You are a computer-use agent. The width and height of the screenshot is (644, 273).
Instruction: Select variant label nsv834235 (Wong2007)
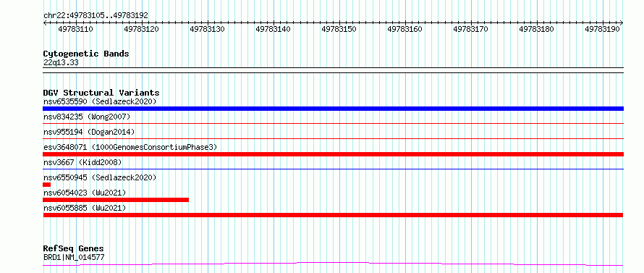click(87, 117)
